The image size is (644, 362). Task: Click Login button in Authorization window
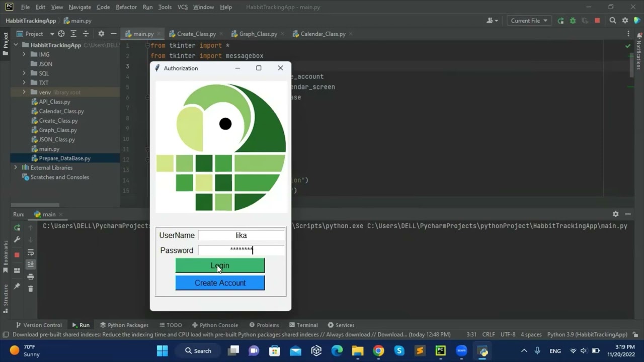[x=220, y=265]
